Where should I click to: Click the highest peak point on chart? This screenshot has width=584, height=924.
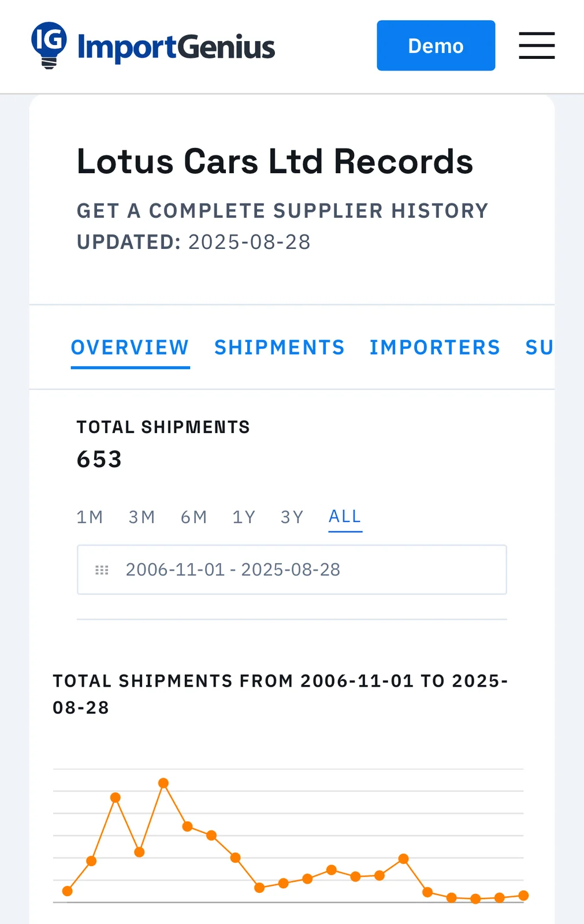(163, 783)
